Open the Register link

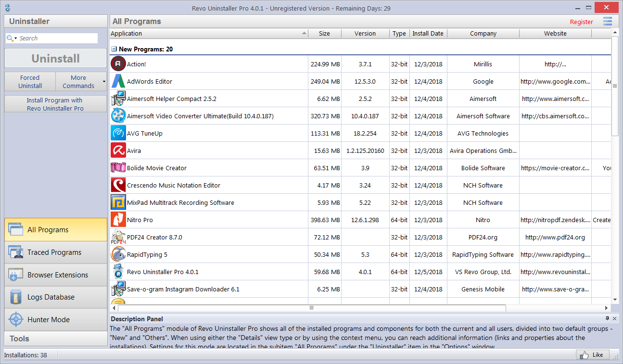tap(581, 22)
